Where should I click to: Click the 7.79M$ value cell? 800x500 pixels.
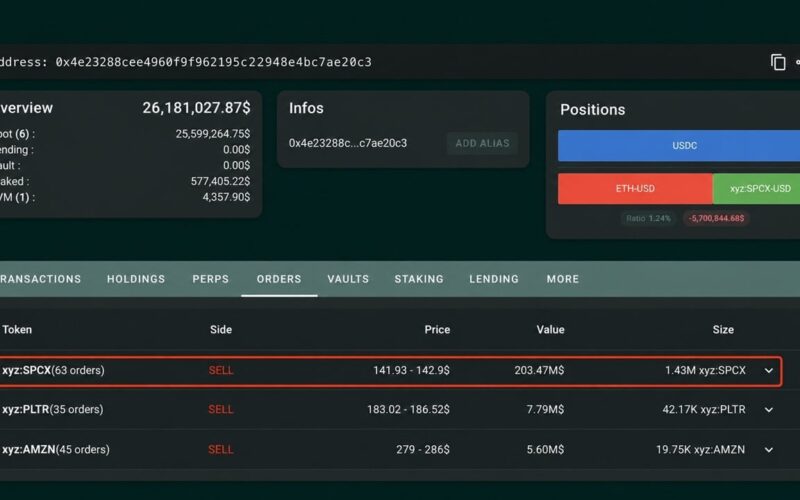[545, 410]
